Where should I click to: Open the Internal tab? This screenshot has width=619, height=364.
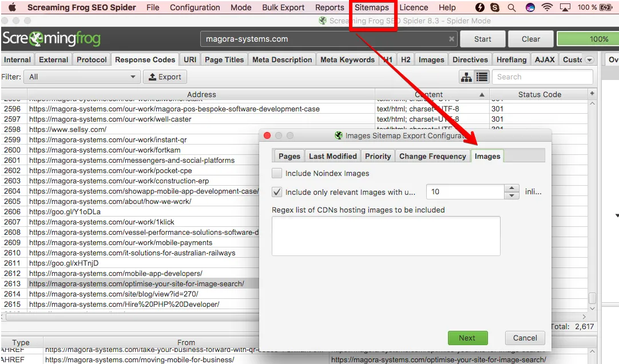[17, 59]
